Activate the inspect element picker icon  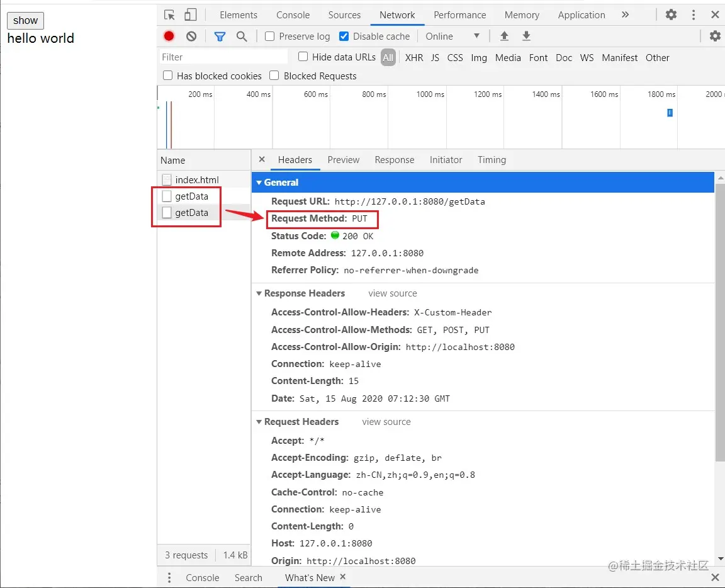[x=170, y=15]
